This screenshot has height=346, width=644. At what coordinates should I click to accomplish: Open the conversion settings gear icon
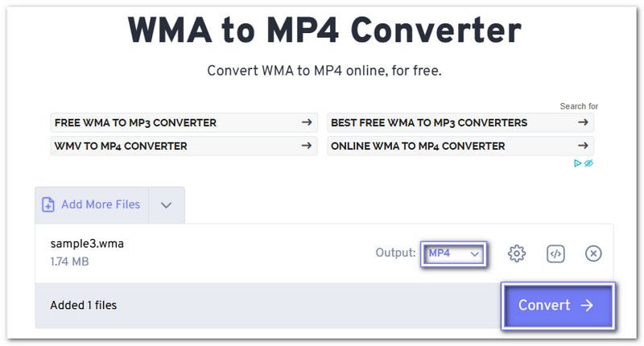517,253
